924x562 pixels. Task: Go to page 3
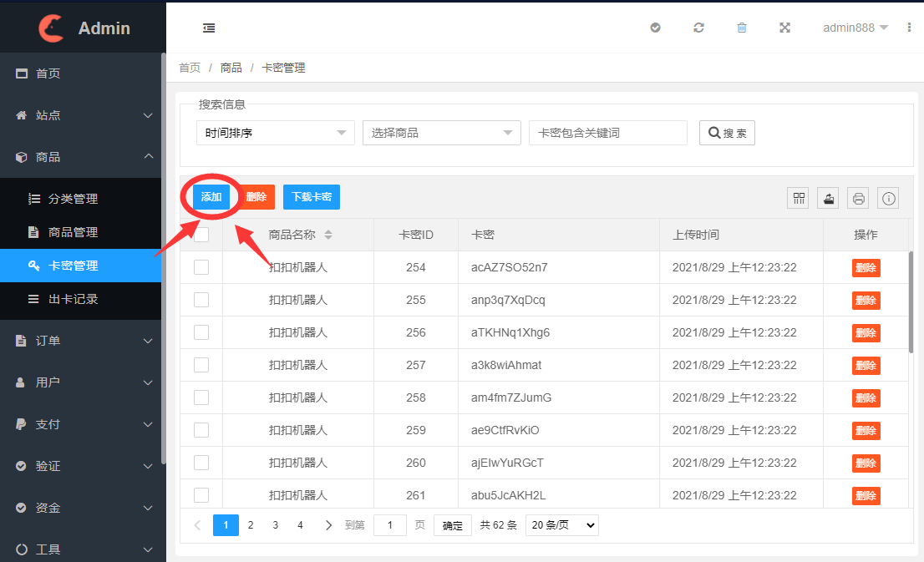[x=275, y=525]
